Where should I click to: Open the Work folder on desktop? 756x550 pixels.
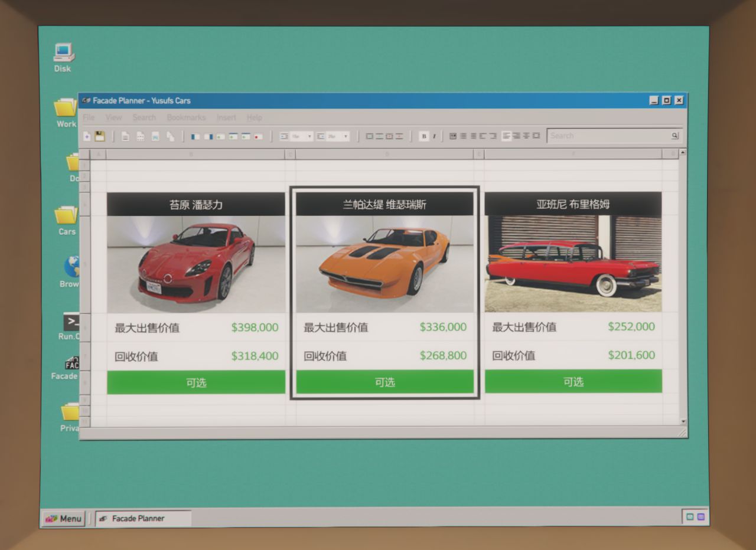[x=66, y=113]
